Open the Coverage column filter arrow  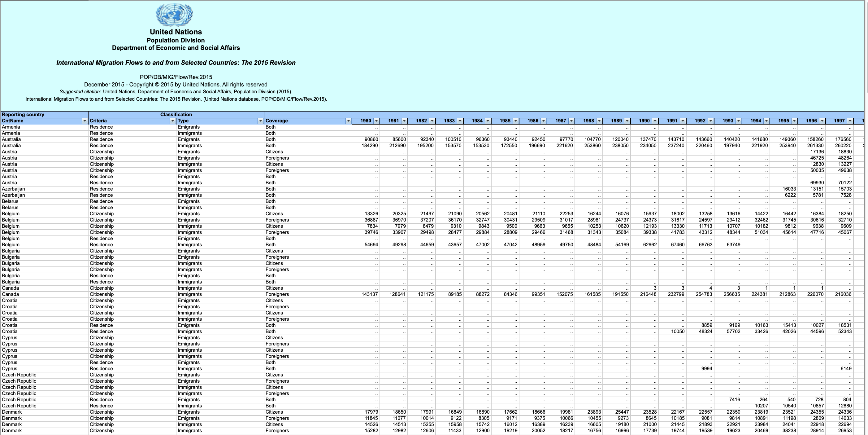[349, 121]
